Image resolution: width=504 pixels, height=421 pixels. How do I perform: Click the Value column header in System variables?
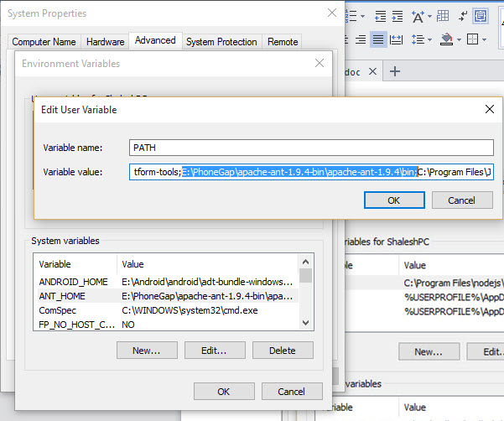[208, 264]
